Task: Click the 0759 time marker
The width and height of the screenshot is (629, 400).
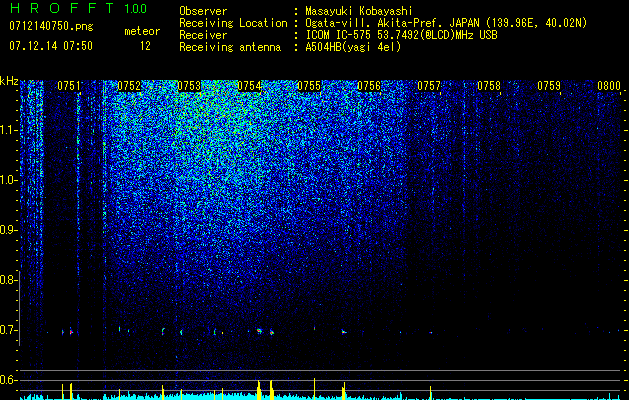Action: (x=549, y=86)
